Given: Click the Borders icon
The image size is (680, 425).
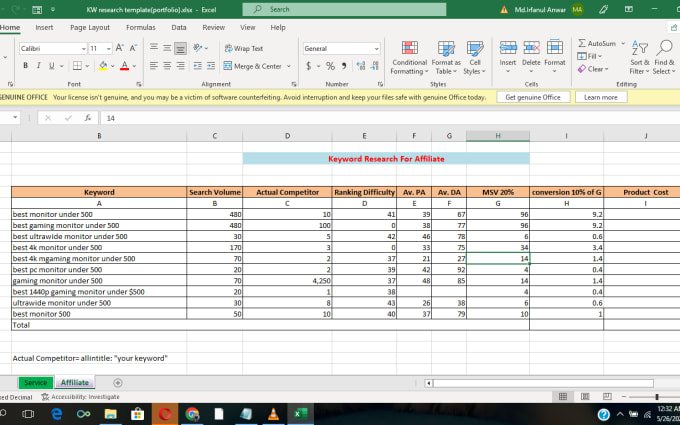Looking at the screenshot, I should [77, 65].
